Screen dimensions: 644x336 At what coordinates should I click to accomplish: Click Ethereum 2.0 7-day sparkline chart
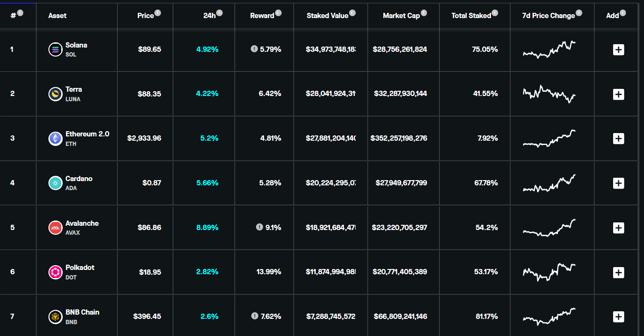(549, 138)
